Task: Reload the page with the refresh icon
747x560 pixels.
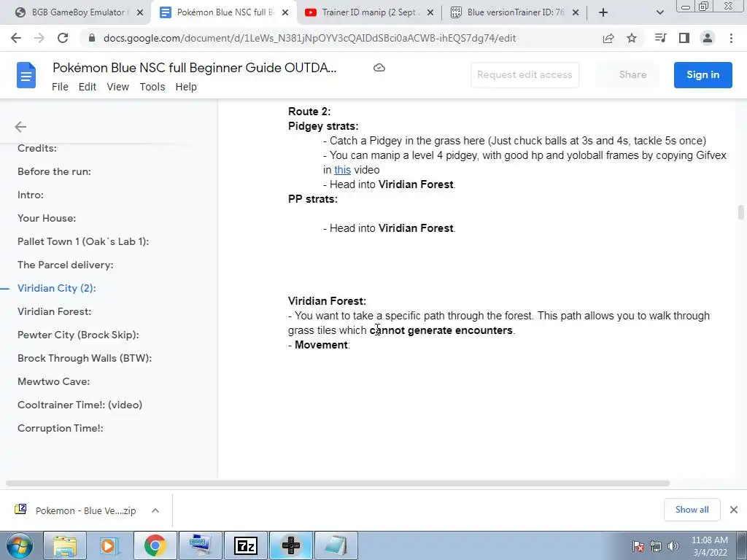Action: click(63, 38)
